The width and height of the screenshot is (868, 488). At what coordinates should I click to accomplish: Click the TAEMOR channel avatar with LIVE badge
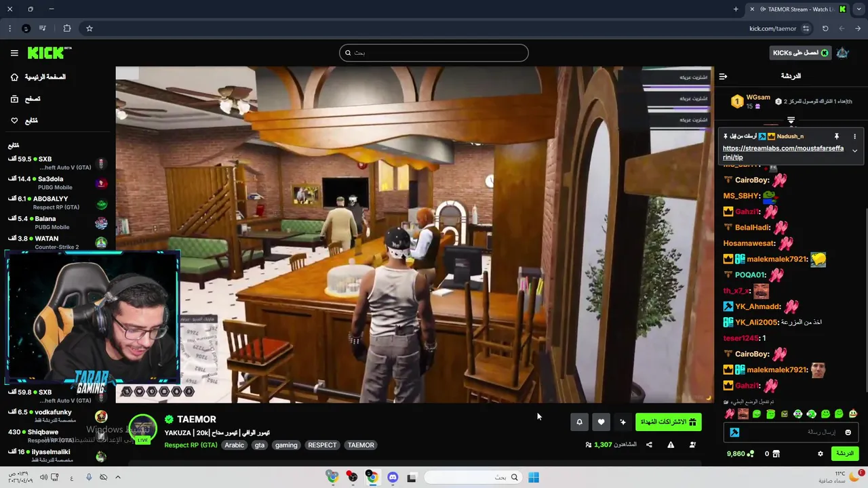click(x=142, y=430)
